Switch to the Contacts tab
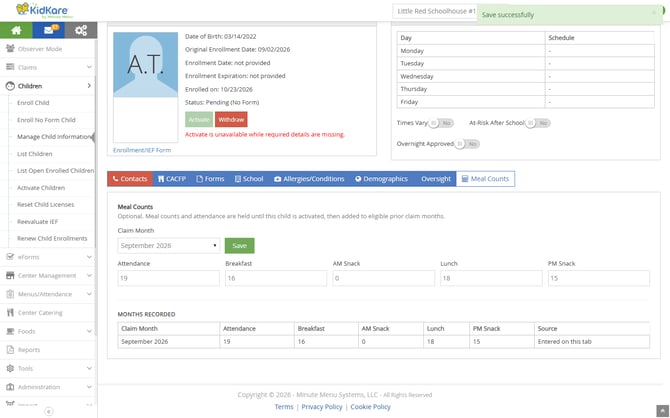670x418 pixels. (130, 179)
